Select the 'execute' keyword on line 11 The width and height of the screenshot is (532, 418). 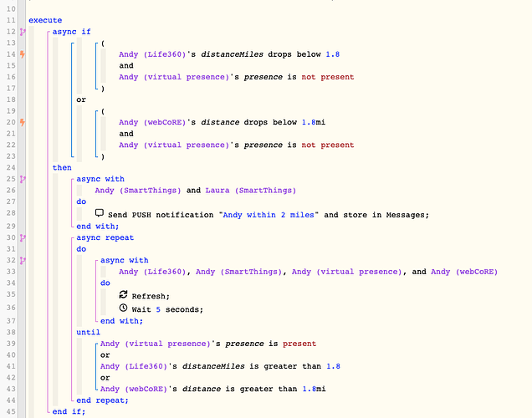pos(45,20)
